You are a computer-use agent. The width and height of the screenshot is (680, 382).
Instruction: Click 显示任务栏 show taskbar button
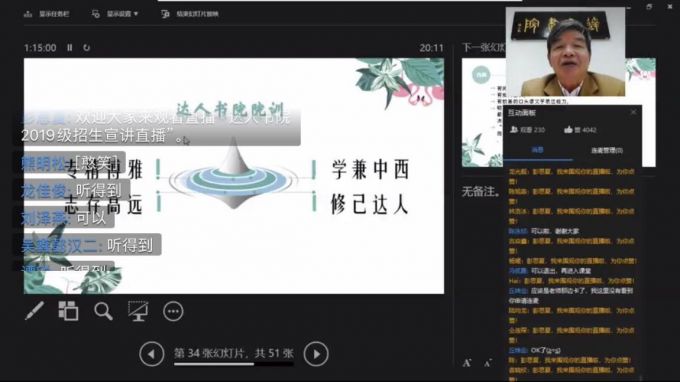tap(46, 14)
